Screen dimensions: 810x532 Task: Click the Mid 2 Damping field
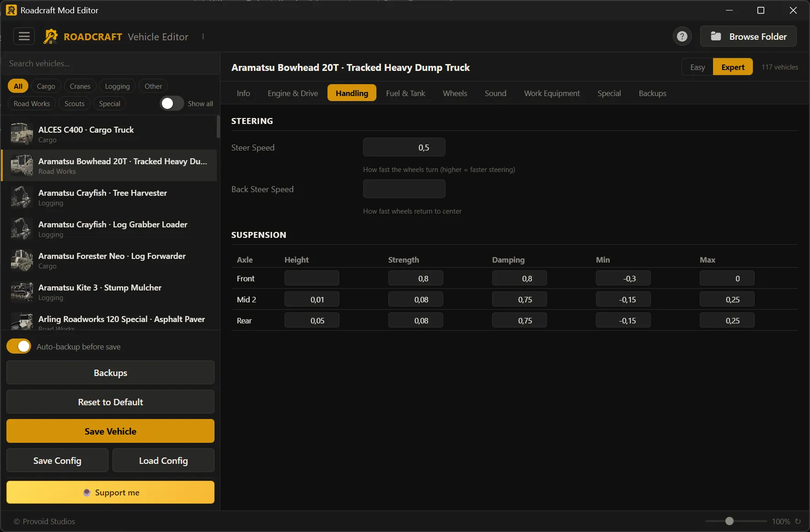pos(519,299)
